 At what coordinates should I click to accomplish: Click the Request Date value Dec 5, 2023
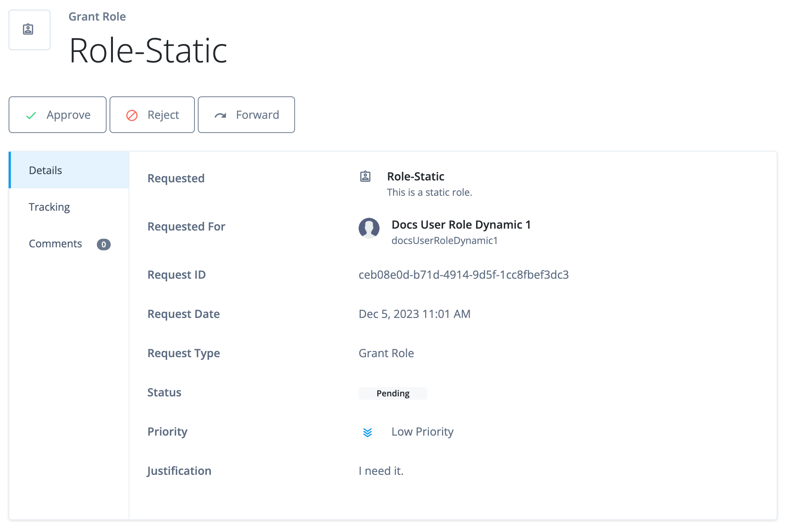(414, 314)
